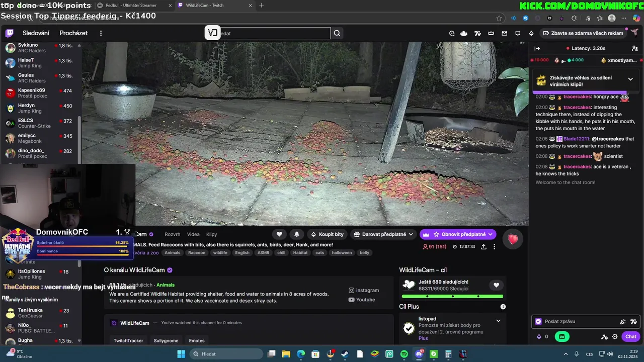Viewport: 644px width, 362px height.
Task: Open the user avatar menu
Action: click(635, 32)
